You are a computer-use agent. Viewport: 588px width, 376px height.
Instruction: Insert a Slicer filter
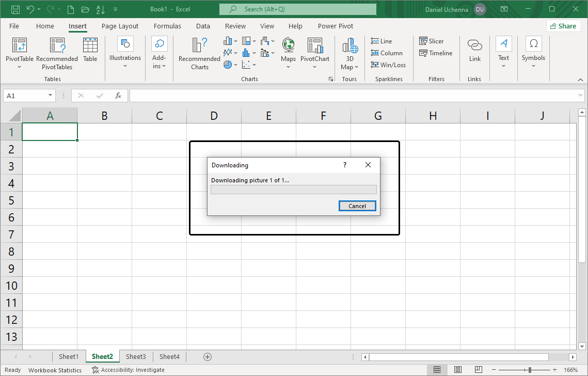click(431, 41)
